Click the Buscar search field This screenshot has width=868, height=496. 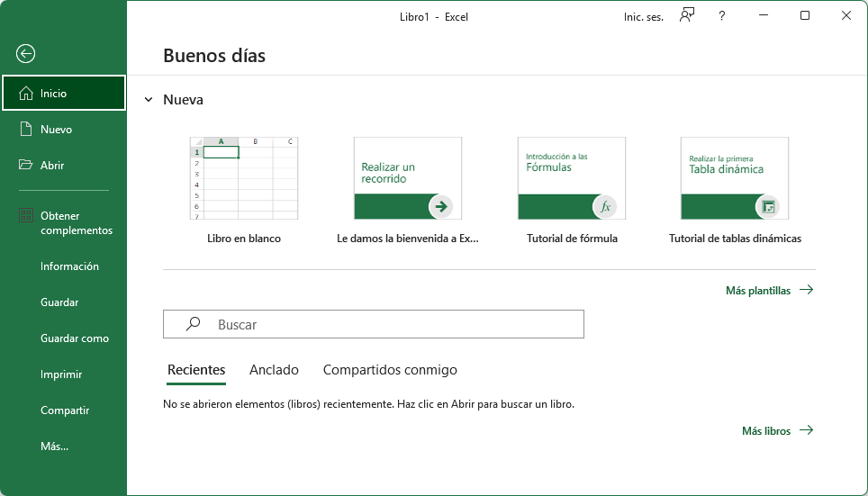[374, 324]
